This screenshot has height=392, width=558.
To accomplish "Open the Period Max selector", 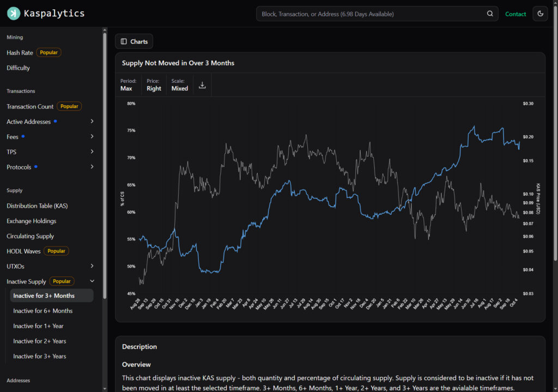I will click(x=128, y=85).
